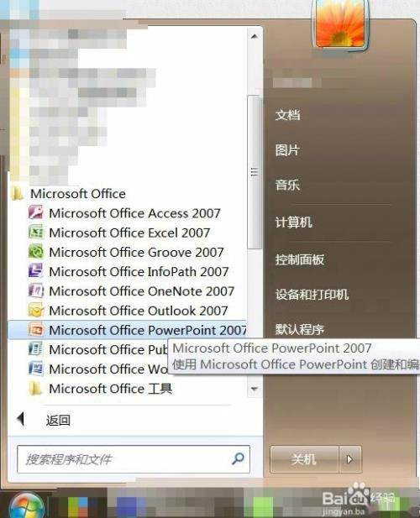The height and width of the screenshot is (518, 420).
Task: Click the Outlook 2007 envelope icon
Action: click(x=35, y=310)
